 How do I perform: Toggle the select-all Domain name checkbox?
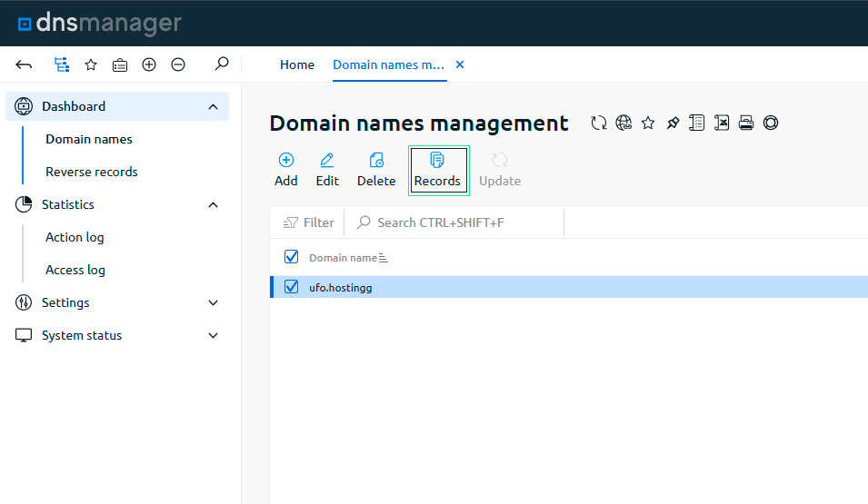292,257
